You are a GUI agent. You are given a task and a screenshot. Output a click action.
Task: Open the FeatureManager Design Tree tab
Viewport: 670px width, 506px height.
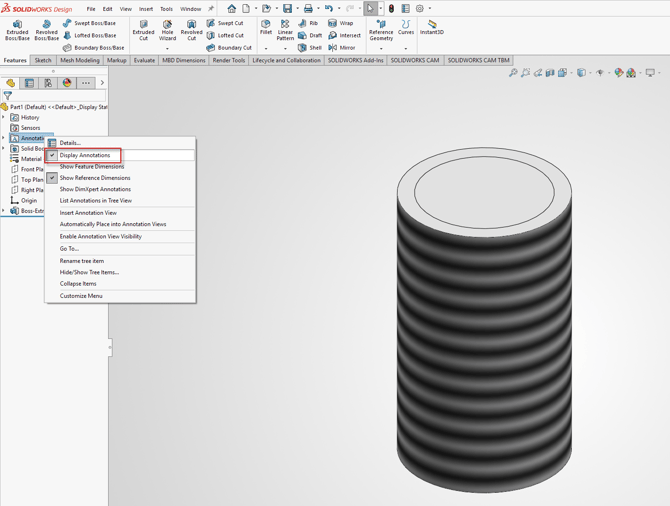(x=11, y=83)
